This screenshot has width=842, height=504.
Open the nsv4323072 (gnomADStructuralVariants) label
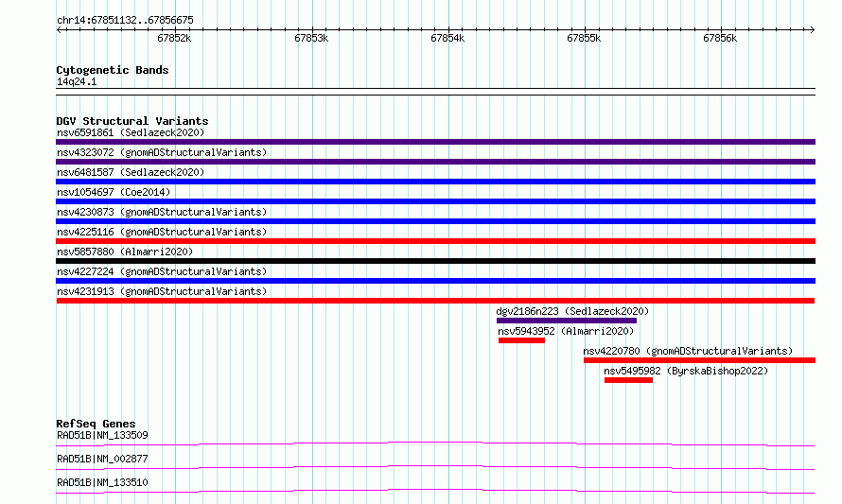(162, 152)
